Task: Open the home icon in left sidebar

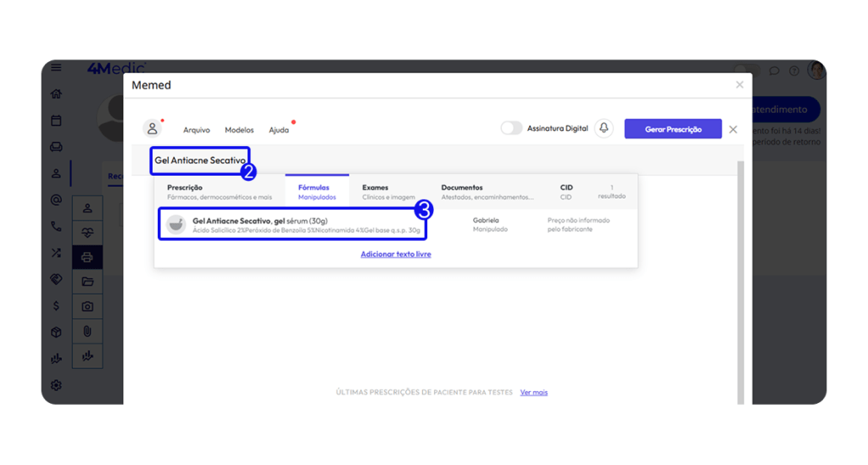Action: (56, 94)
